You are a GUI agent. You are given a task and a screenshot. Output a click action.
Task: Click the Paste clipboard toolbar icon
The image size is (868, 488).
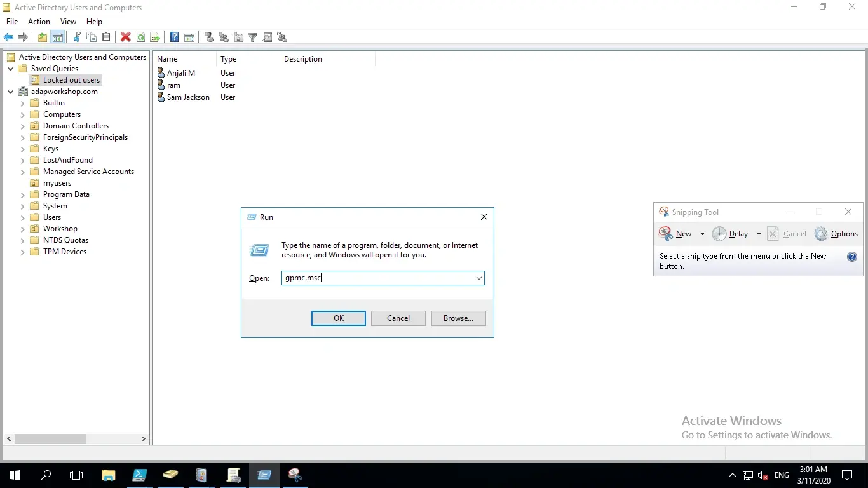point(106,37)
